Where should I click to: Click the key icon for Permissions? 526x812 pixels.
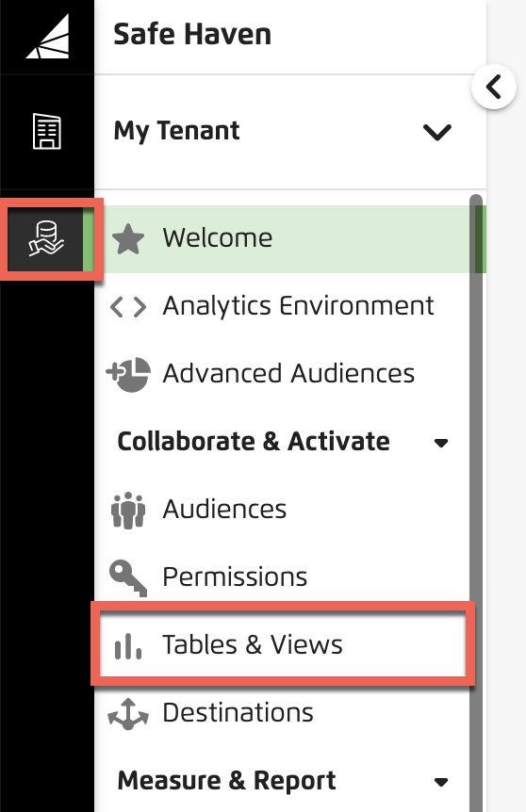click(128, 578)
